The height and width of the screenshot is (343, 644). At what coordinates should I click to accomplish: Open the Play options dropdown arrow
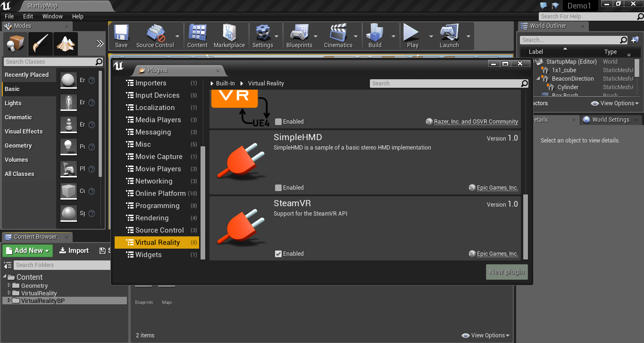431,36
